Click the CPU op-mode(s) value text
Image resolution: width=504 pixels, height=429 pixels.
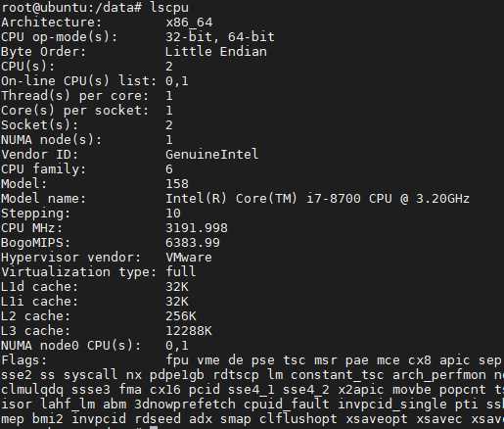[x=220, y=37]
